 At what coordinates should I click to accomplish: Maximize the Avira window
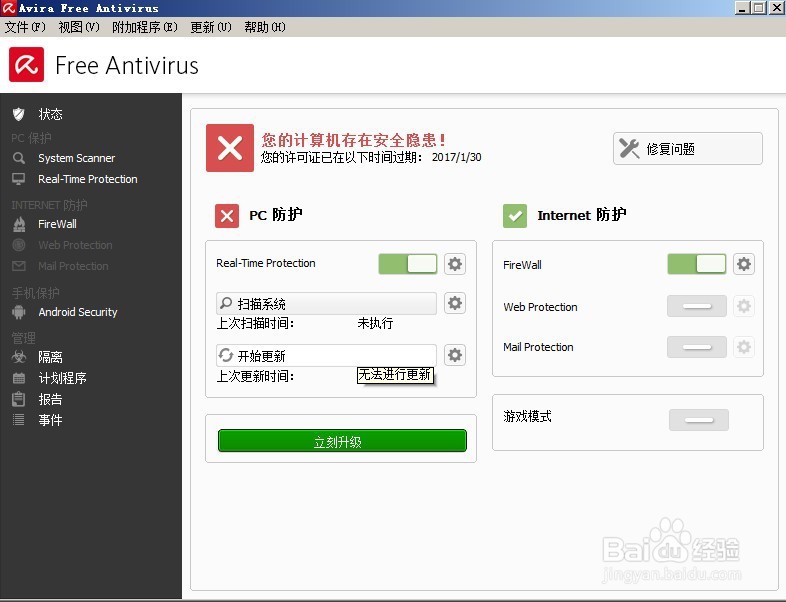click(x=759, y=8)
